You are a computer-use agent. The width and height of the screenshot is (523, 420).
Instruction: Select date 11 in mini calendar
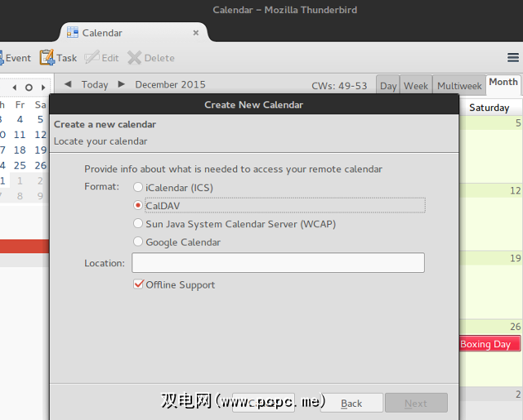(20, 135)
